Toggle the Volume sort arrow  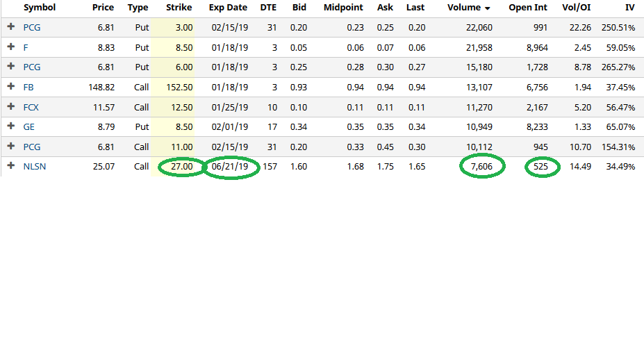click(488, 8)
